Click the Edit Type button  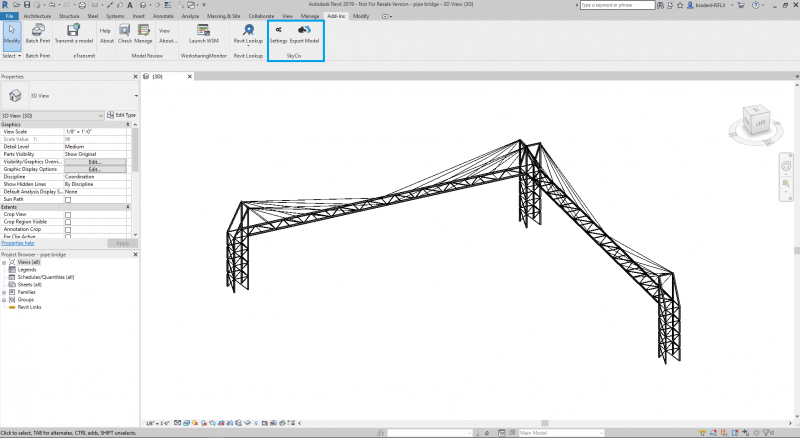pos(121,115)
